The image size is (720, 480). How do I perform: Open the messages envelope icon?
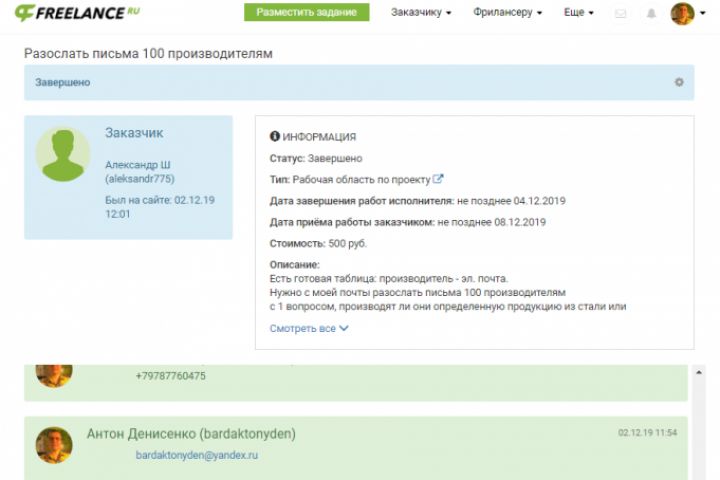[x=620, y=13]
